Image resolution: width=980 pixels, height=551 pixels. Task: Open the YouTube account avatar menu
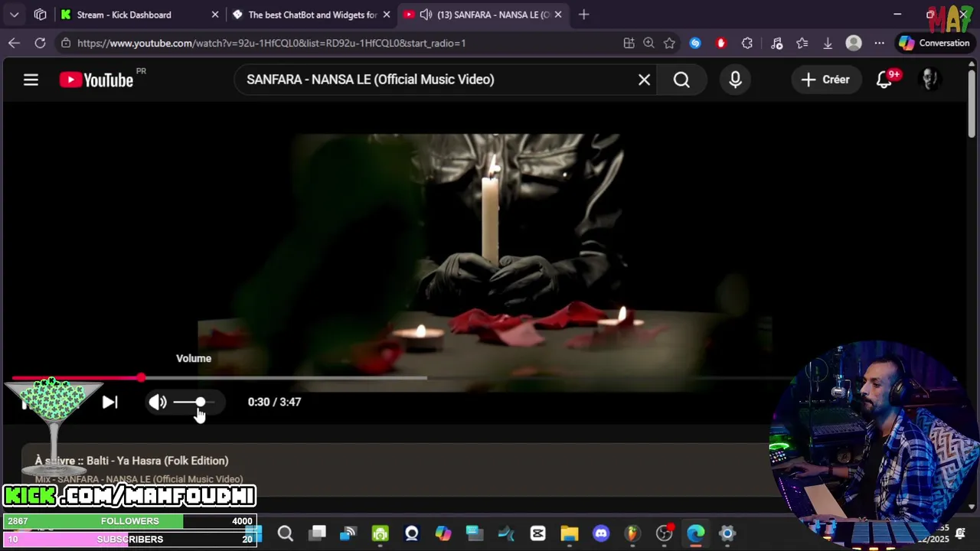929,80
